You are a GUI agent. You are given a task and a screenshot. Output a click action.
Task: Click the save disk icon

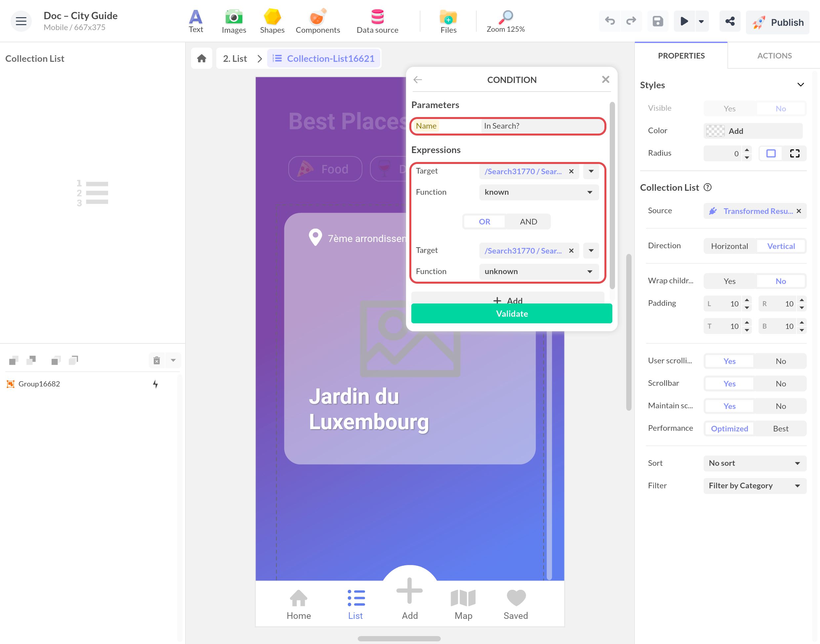coord(658,21)
